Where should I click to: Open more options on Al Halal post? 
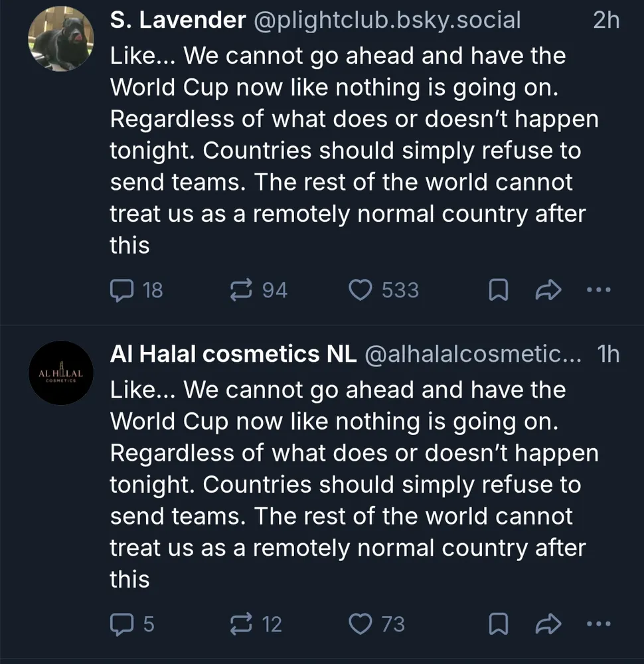(599, 624)
